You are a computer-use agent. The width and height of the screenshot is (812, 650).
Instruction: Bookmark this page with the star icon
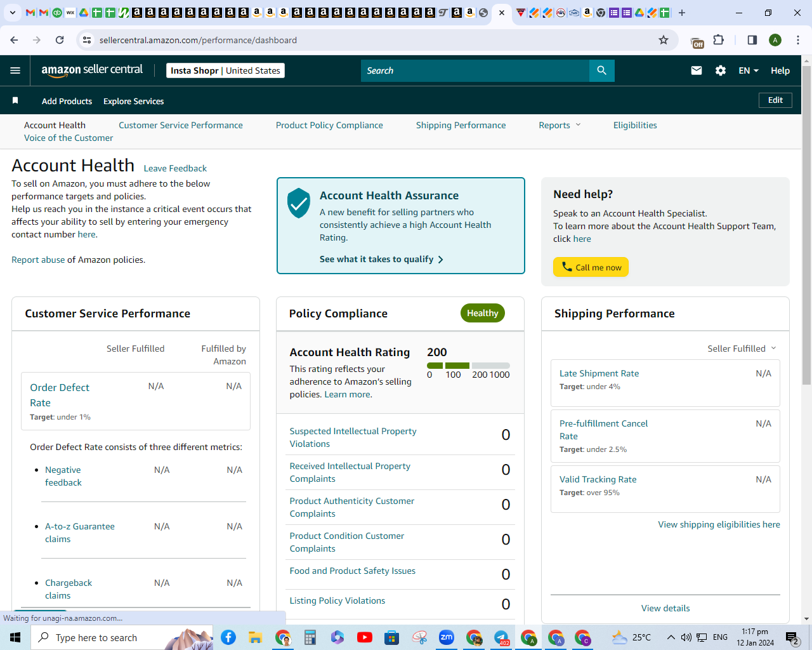pyautogui.click(x=664, y=40)
